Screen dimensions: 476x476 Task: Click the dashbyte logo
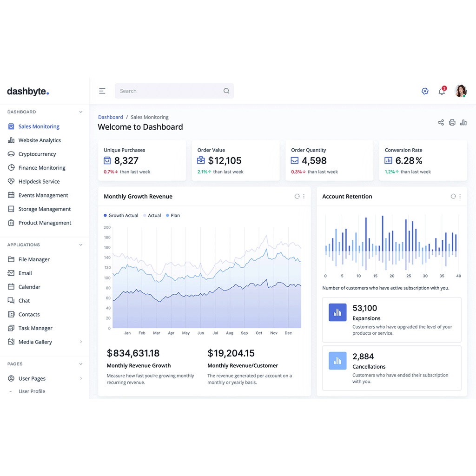(28, 91)
